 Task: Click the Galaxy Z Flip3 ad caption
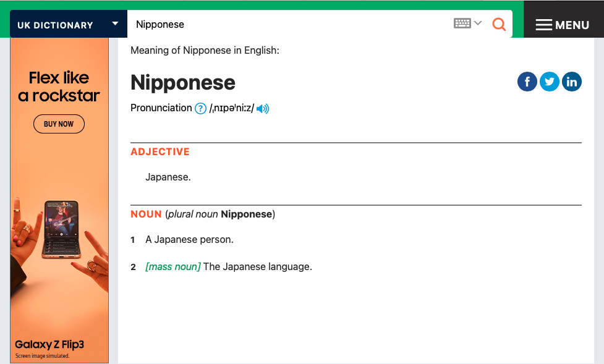[x=49, y=344]
